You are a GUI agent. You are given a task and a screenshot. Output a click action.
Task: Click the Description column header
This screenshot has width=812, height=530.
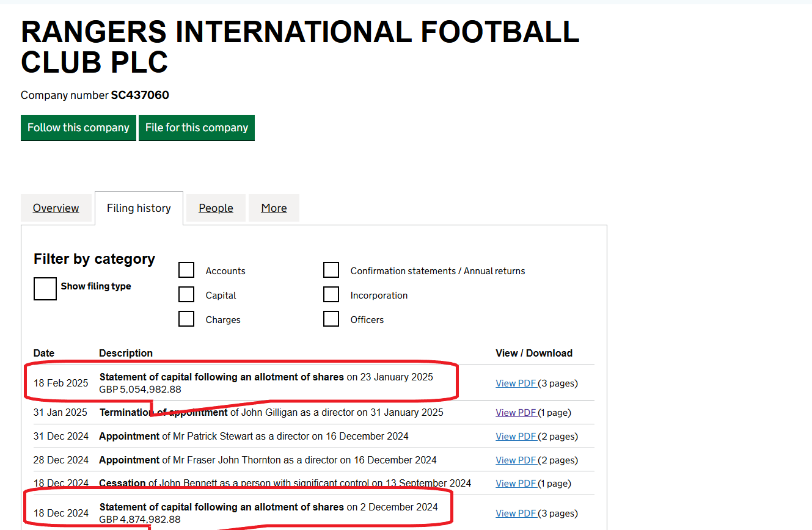126,353
